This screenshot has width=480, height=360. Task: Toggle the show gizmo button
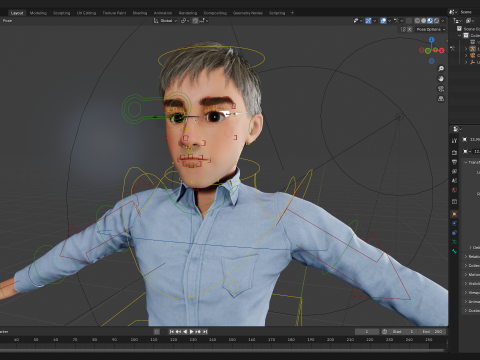368,21
